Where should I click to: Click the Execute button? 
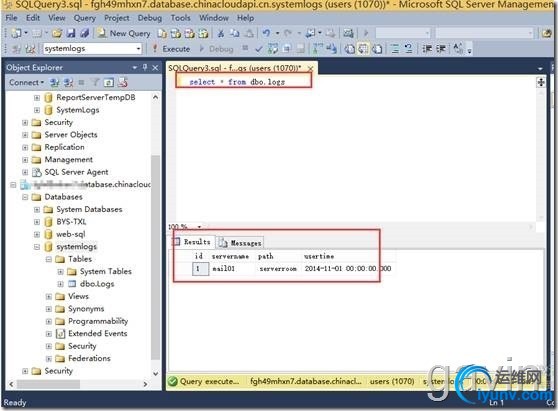tap(171, 49)
